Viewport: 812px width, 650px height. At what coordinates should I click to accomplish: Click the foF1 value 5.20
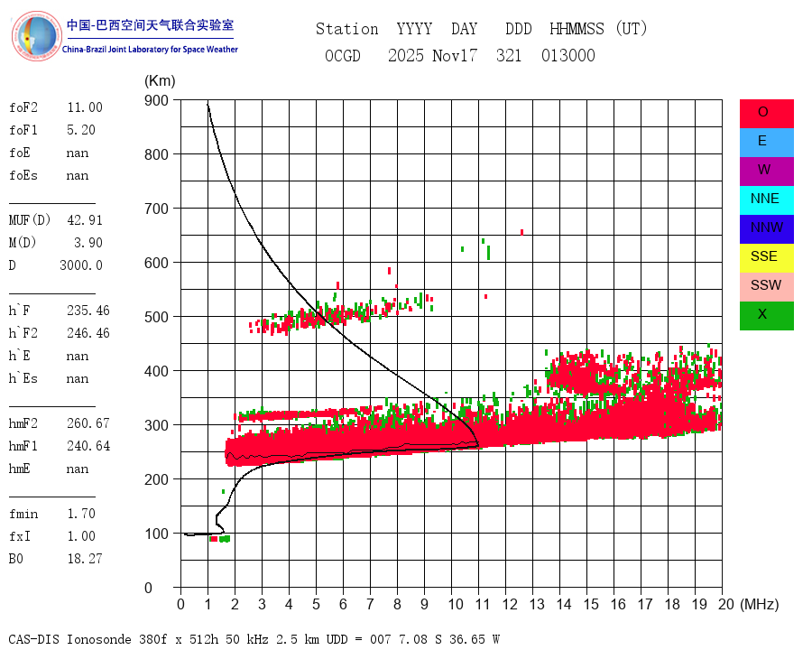pos(80,130)
